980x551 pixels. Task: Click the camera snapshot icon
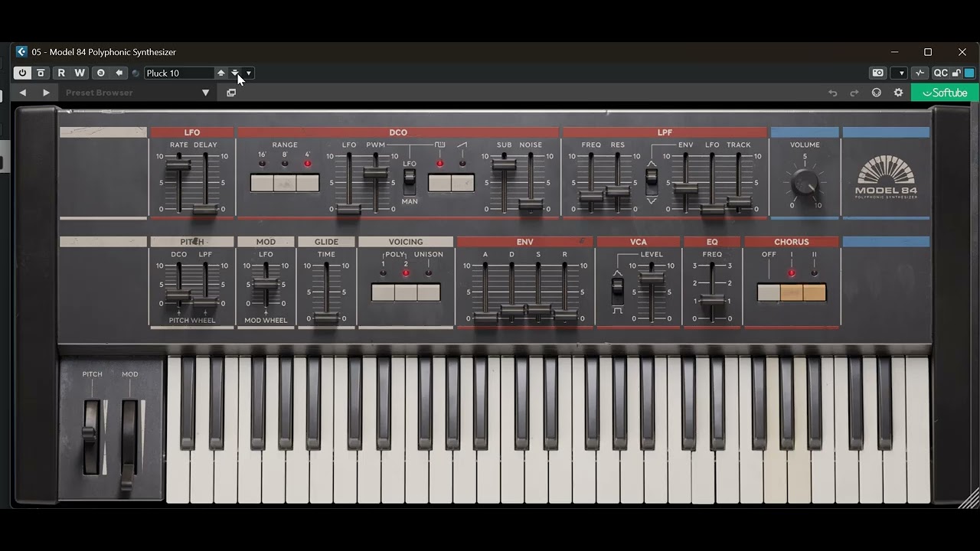click(x=877, y=73)
